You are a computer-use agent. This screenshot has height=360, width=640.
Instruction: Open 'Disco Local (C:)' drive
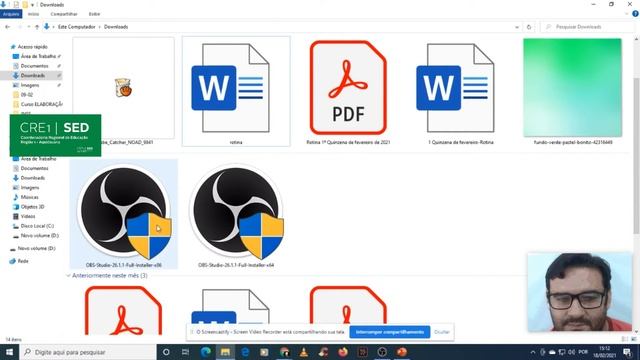pyautogui.click(x=37, y=226)
